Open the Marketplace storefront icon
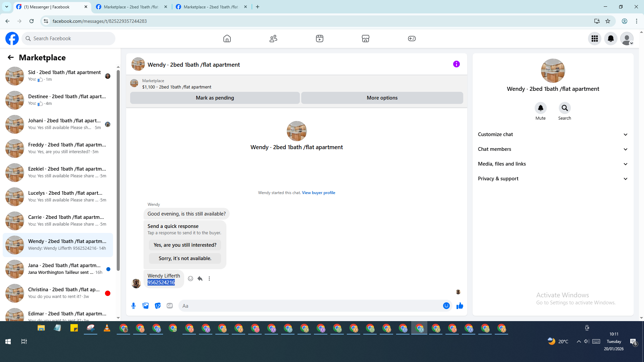 [366, 39]
